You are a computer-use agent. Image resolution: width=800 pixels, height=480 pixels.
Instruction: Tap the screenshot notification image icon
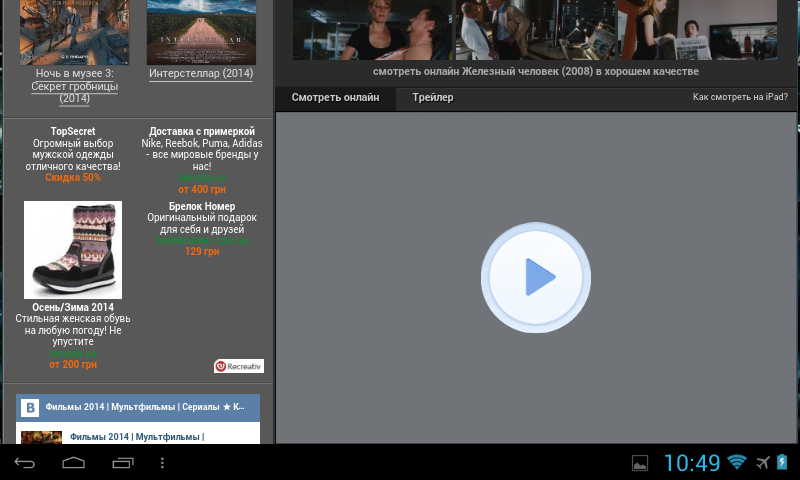[640, 463]
